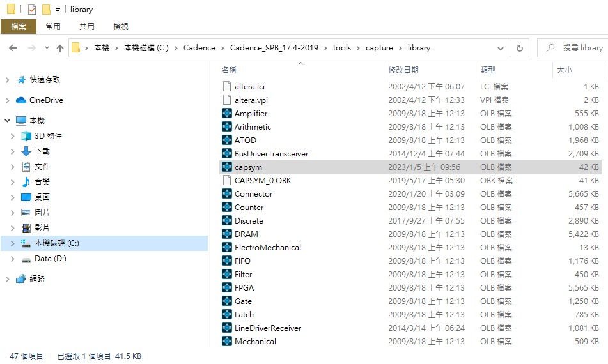Open the quick access toolbar customize dropdown
608x364 pixels.
point(58,10)
